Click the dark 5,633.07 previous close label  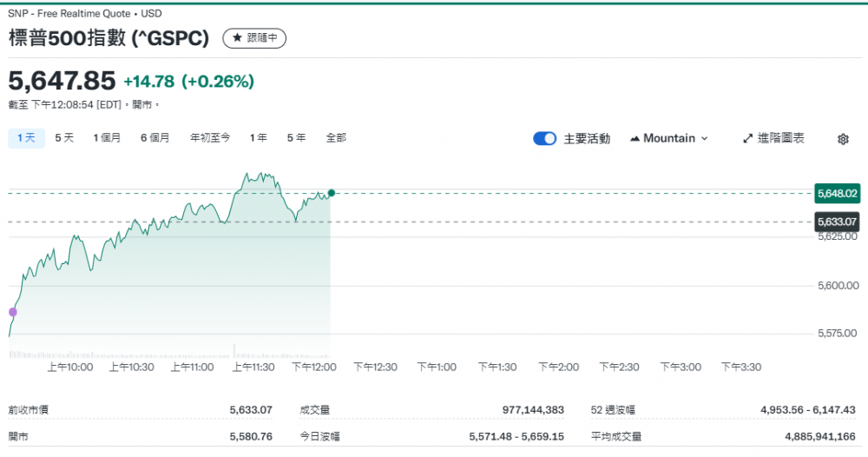[837, 222]
